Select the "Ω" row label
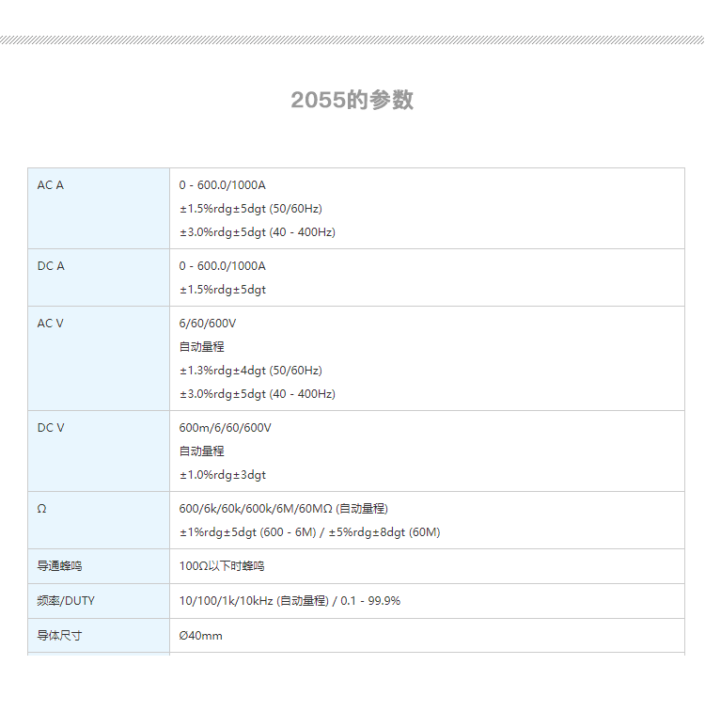The image size is (705, 728). tap(41, 509)
